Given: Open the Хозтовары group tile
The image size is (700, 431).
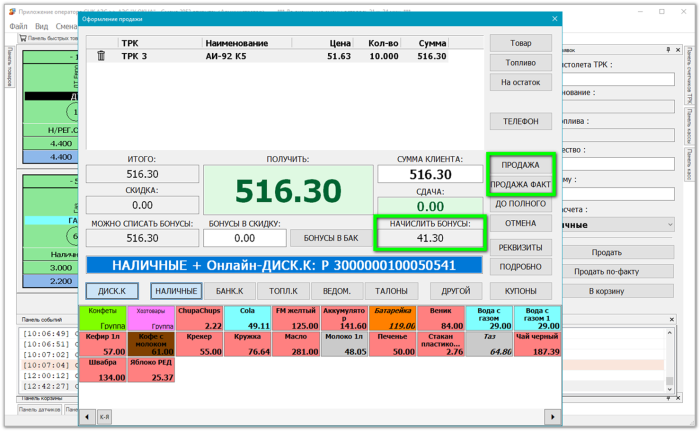Looking at the screenshot, I should (151, 318).
